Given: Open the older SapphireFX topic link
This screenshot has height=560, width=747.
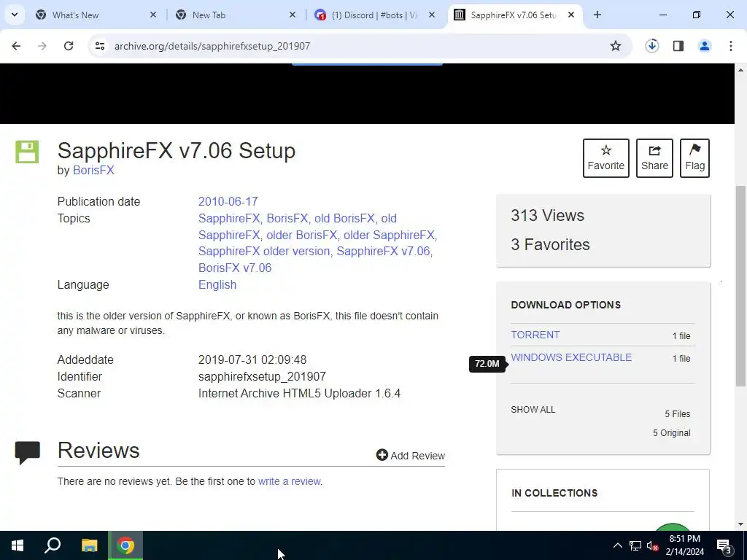Looking at the screenshot, I should click(389, 235).
